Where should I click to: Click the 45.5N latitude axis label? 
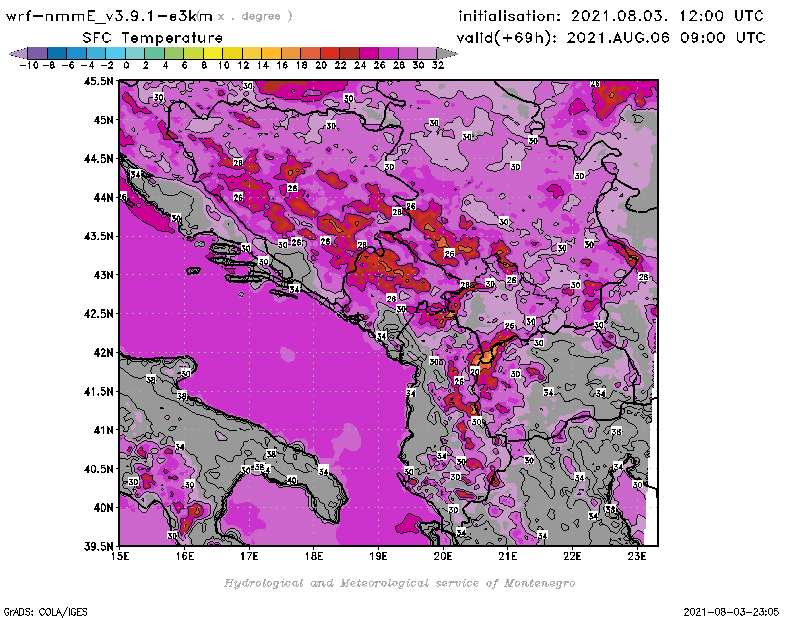[x=98, y=81]
